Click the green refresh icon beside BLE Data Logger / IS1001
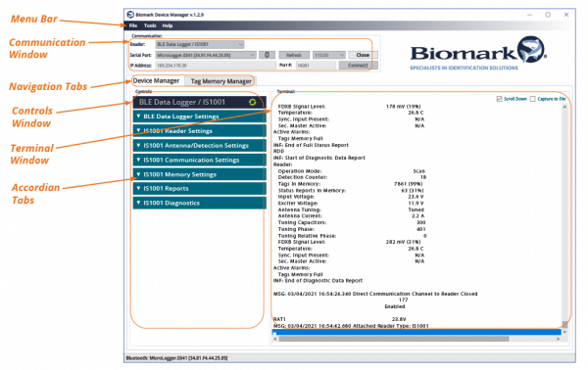The height and width of the screenshot is (370, 588). coord(253,102)
